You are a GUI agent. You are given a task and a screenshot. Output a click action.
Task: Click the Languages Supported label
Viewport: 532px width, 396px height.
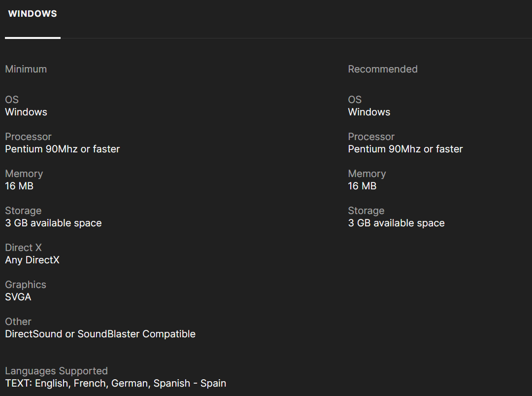(x=56, y=371)
